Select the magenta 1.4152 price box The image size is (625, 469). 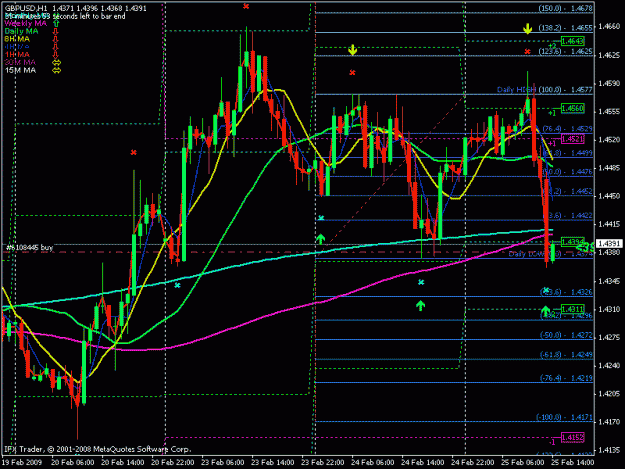coord(573,438)
